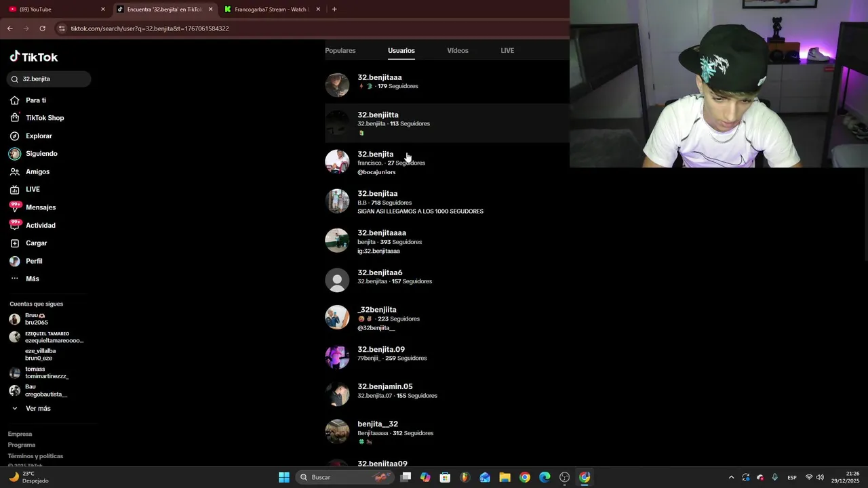Open the Explorar compass icon
868x488 pixels.
[14, 136]
